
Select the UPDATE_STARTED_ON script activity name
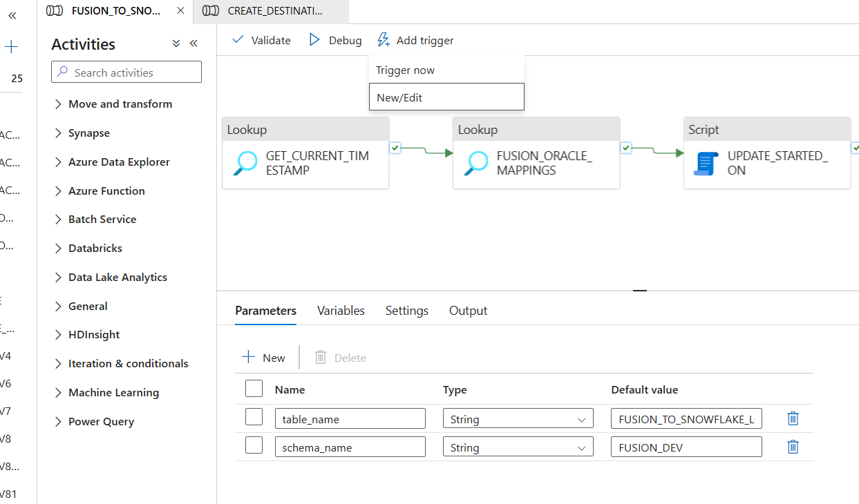[777, 163]
